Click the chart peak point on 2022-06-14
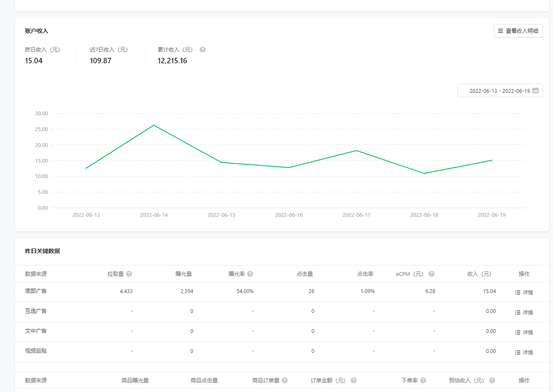The width and height of the screenshot is (553, 392). click(154, 125)
